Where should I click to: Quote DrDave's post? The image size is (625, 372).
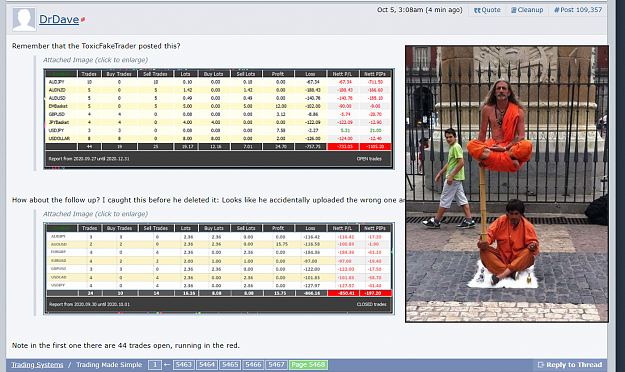pos(487,10)
